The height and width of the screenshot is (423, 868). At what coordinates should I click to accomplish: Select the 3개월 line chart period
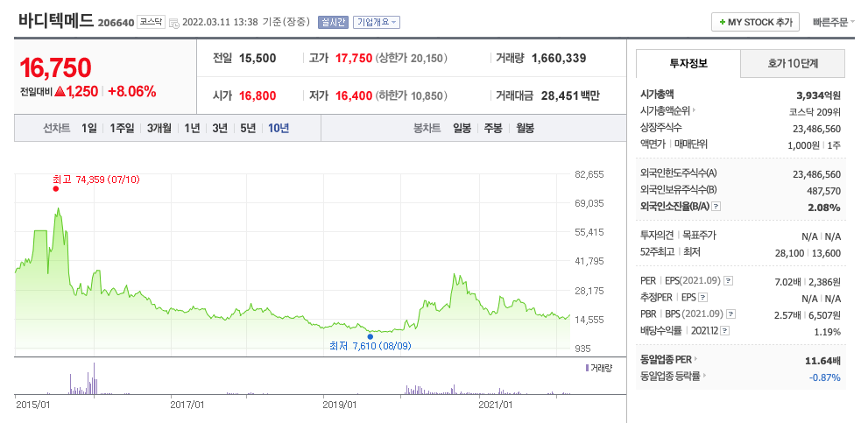tap(159, 129)
